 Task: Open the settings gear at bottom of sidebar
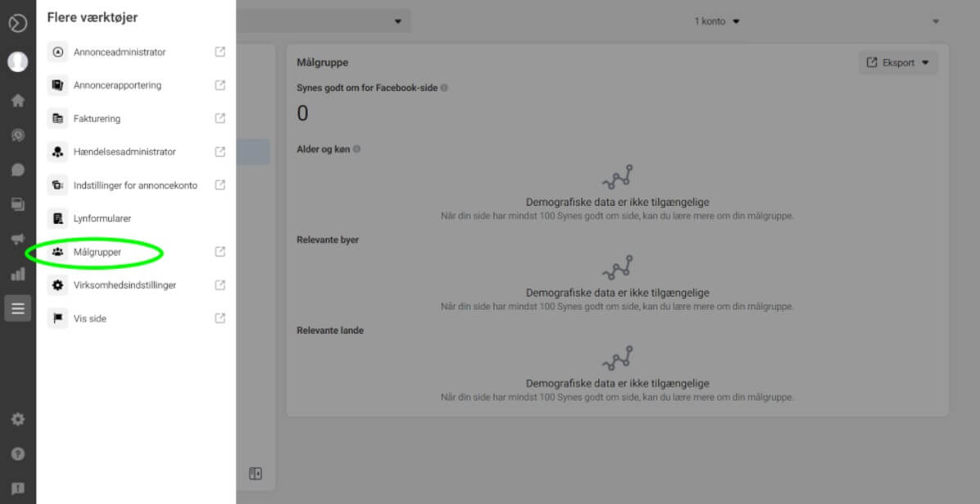pyautogui.click(x=17, y=418)
